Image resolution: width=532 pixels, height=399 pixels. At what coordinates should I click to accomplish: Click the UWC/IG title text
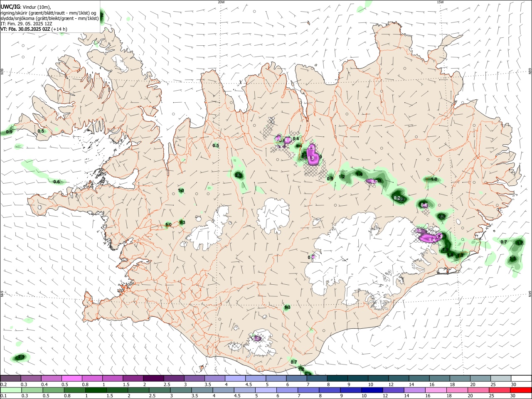pyautogui.click(x=10, y=7)
